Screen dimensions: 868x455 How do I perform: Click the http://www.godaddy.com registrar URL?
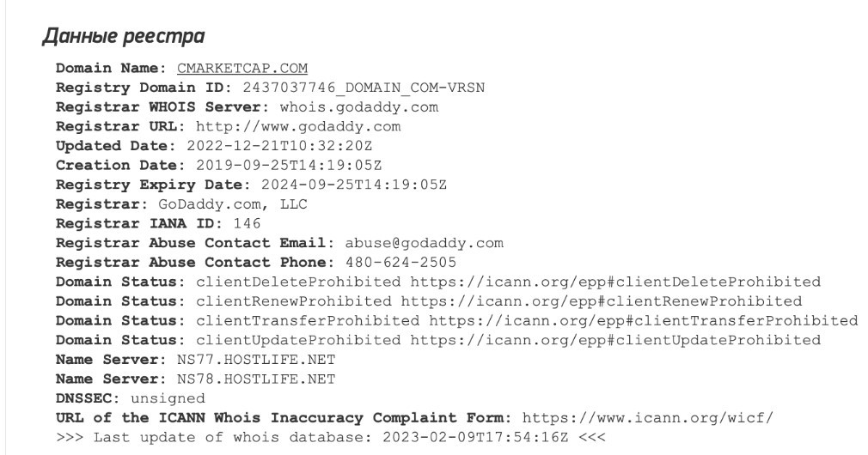point(298,126)
